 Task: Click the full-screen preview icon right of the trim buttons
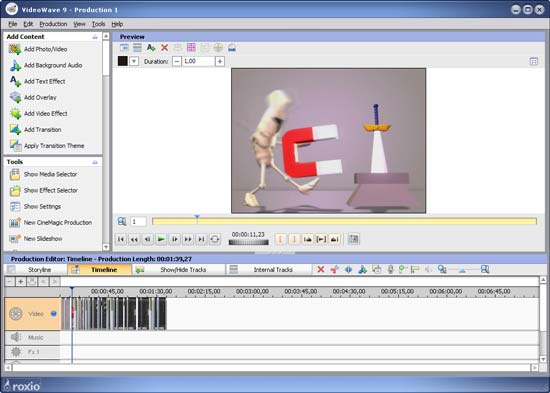(354, 239)
